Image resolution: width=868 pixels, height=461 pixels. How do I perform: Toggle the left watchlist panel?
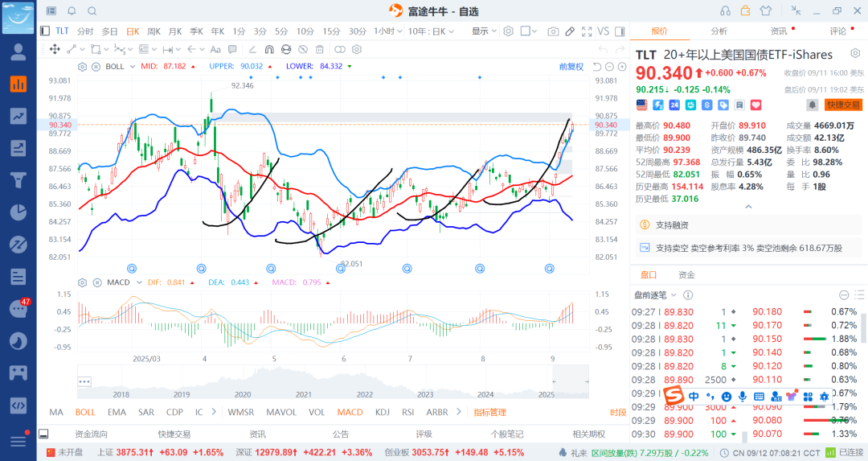(45, 31)
